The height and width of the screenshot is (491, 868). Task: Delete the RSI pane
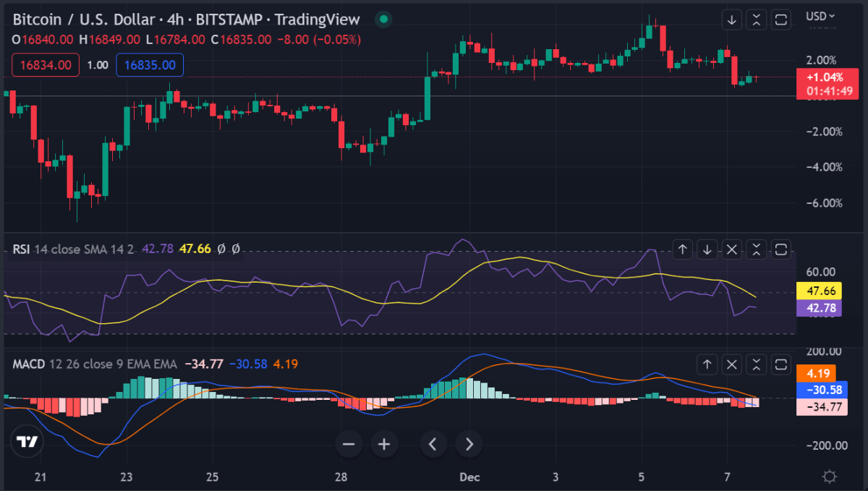732,249
